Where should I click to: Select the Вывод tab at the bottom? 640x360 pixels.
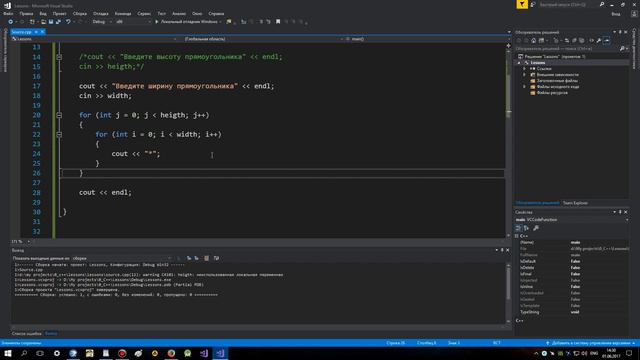coord(51,334)
